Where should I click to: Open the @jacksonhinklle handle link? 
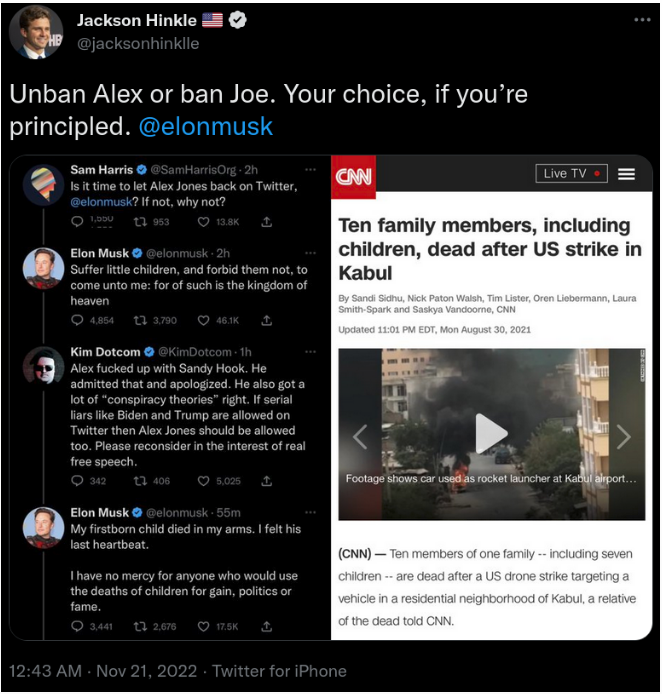pos(140,43)
